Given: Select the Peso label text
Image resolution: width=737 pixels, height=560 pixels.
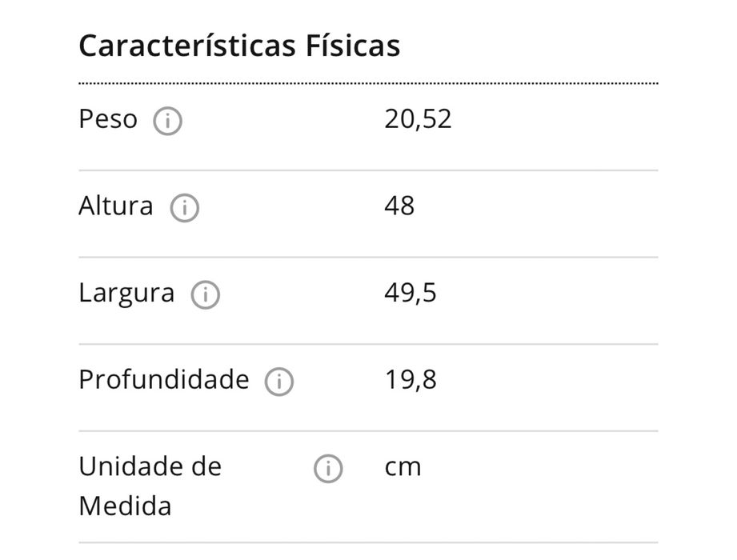Looking at the screenshot, I should click(108, 119).
